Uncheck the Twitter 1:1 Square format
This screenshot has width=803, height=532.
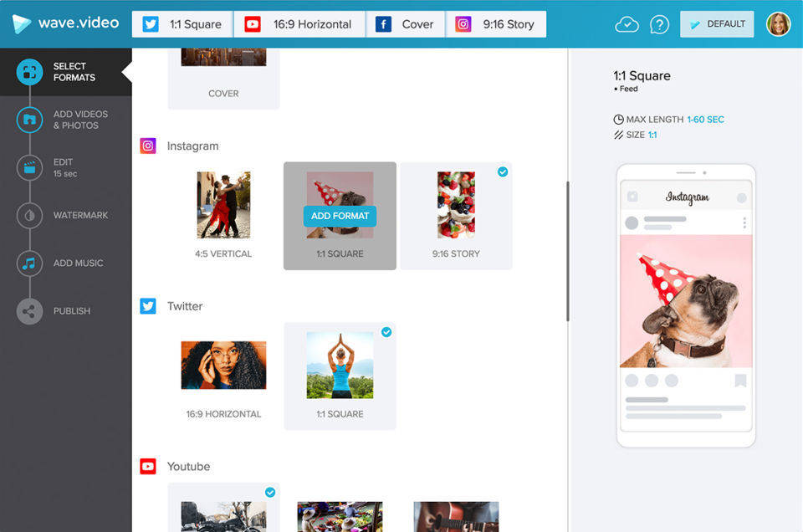point(386,332)
